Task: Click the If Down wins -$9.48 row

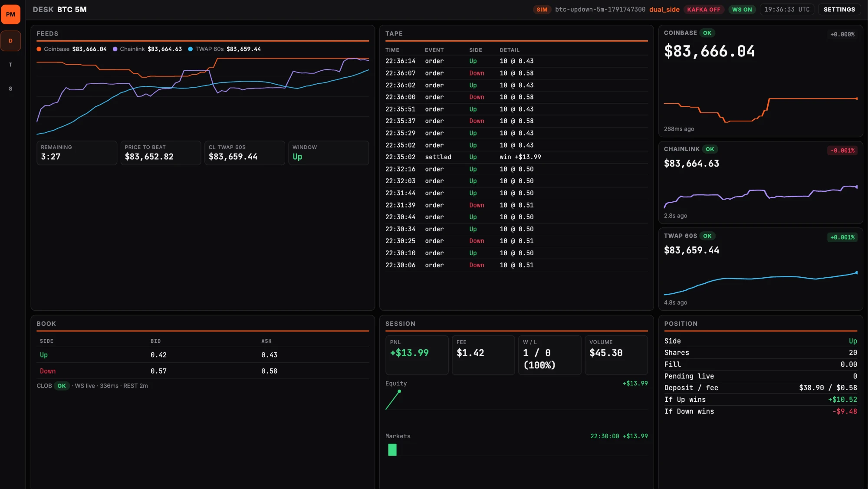Action: point(760,411)
